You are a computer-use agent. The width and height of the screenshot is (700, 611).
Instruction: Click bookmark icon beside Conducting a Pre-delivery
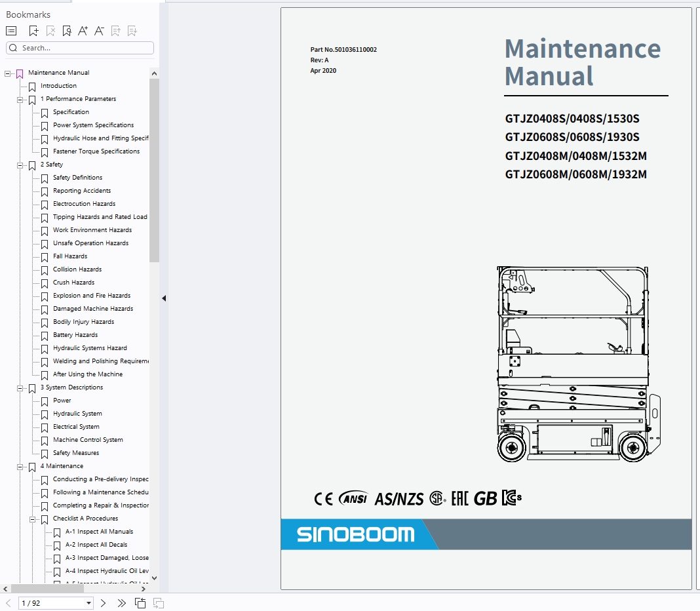45,480
